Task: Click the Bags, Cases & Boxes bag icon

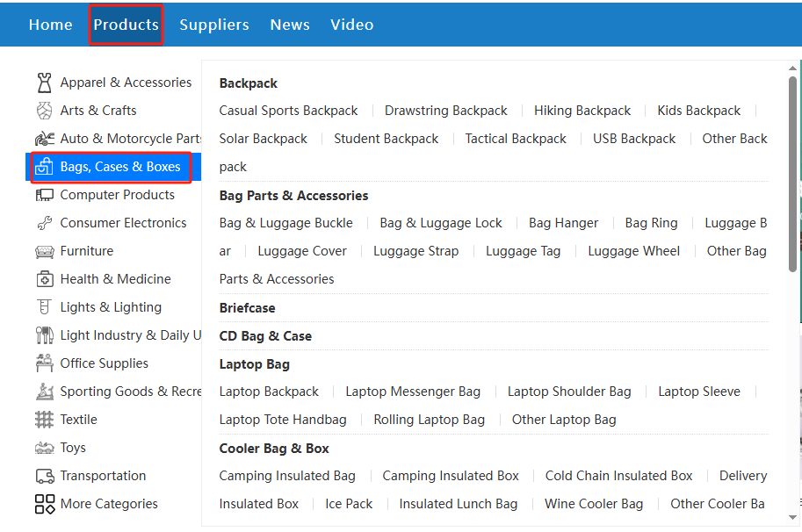Action: click(44, 167)
